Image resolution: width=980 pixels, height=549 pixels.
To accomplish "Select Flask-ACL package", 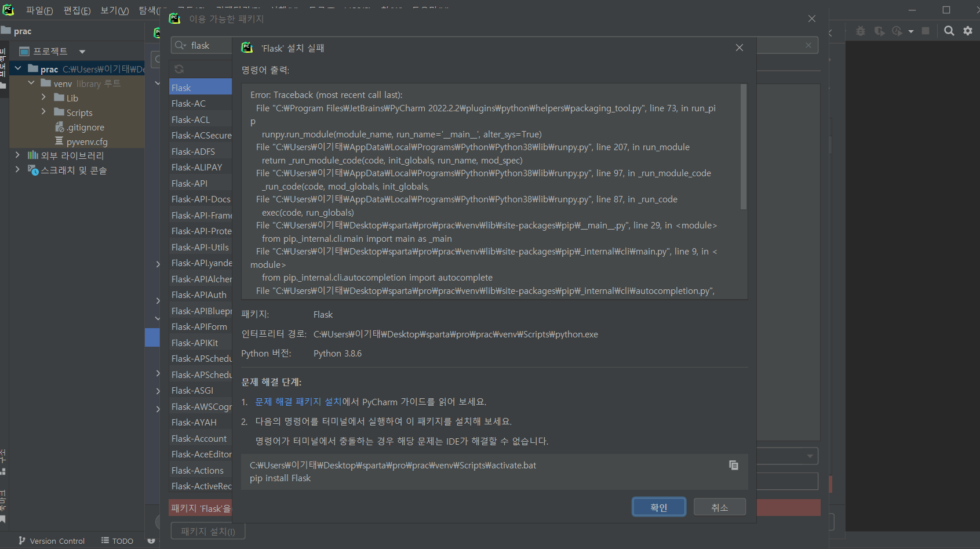I will [x=201, y=119].
